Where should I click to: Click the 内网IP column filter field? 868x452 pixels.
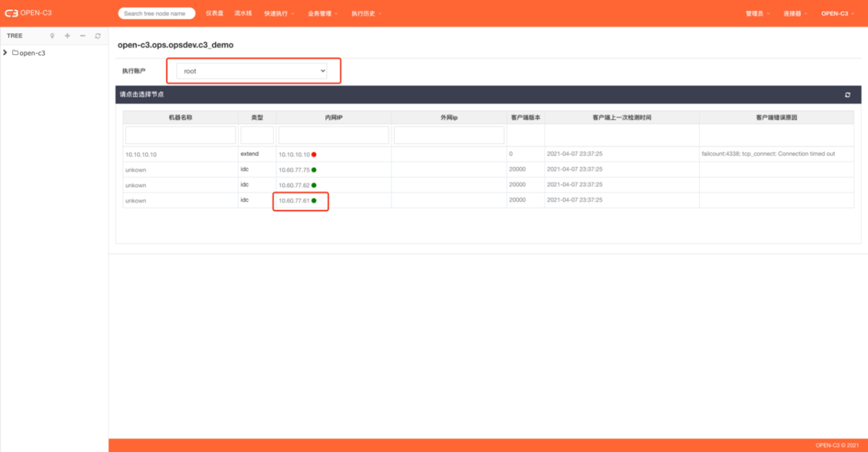tap(334, 135)
